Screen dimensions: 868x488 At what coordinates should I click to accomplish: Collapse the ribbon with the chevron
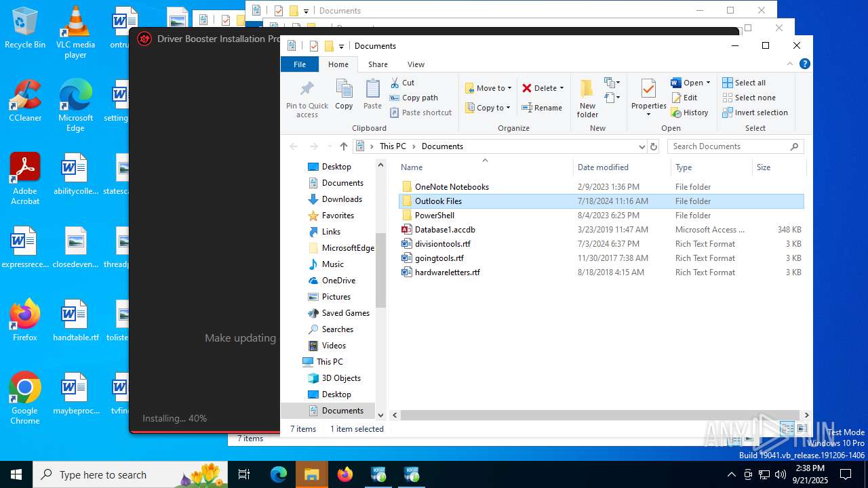pyautogui.click(x=790, y=64)
